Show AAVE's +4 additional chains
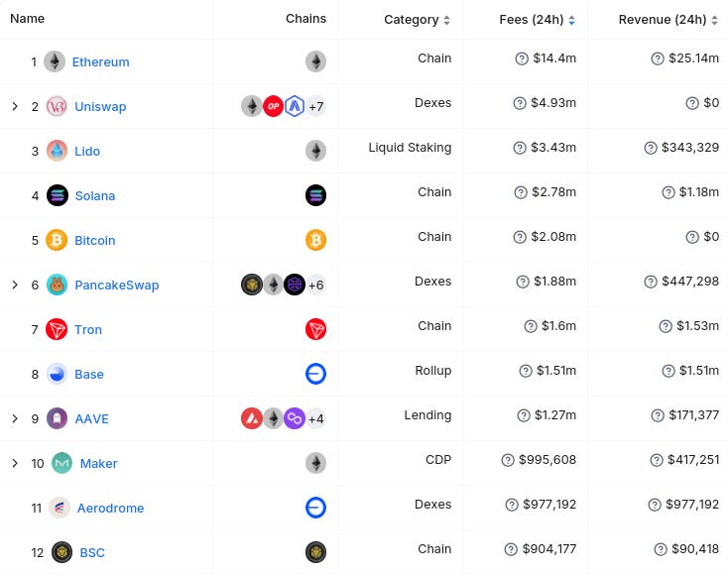The height and width of the screenshot is (575, 728). click(x=316, y=418)
